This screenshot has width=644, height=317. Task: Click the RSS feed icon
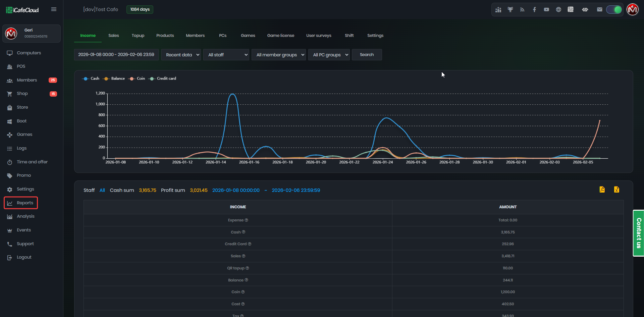[x=522, y=9]
